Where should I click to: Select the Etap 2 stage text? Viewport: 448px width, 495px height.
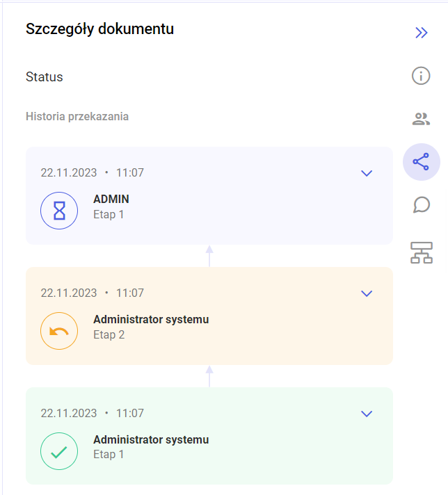[109, 334]
